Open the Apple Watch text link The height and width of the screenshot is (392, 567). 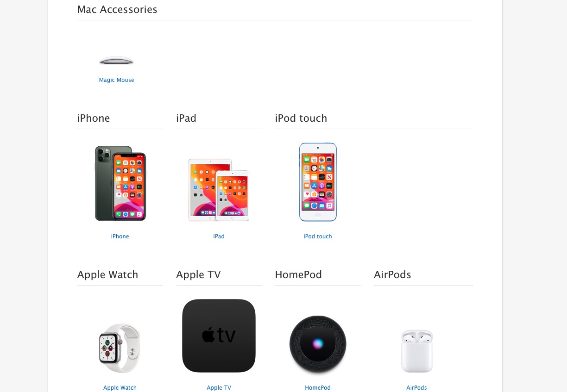pos(120,388)
